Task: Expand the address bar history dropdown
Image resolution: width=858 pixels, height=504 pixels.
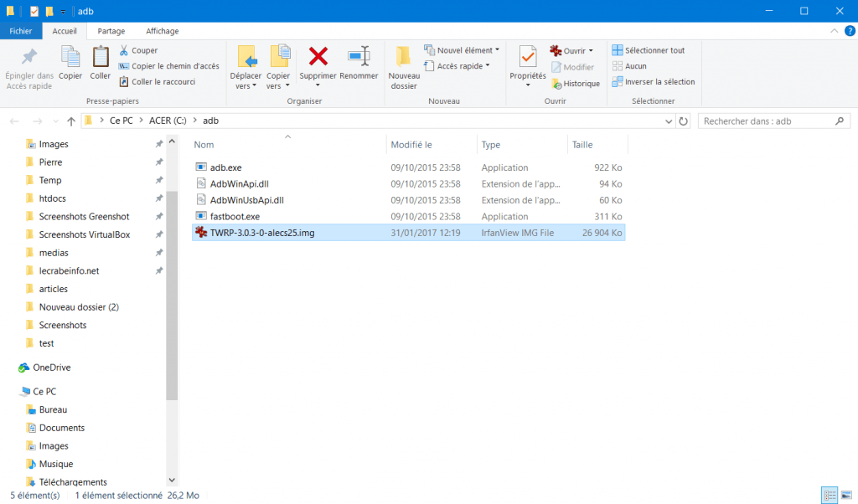Action: point(669,121)
